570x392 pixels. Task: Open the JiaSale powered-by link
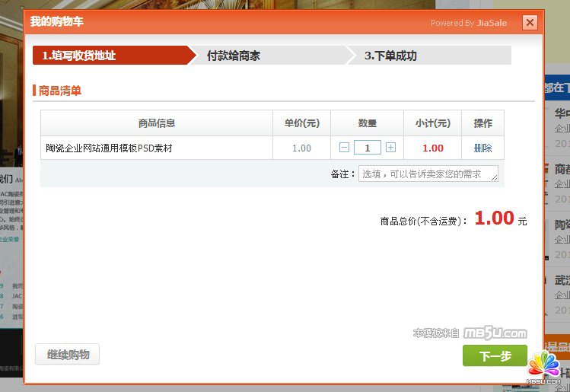492,23
